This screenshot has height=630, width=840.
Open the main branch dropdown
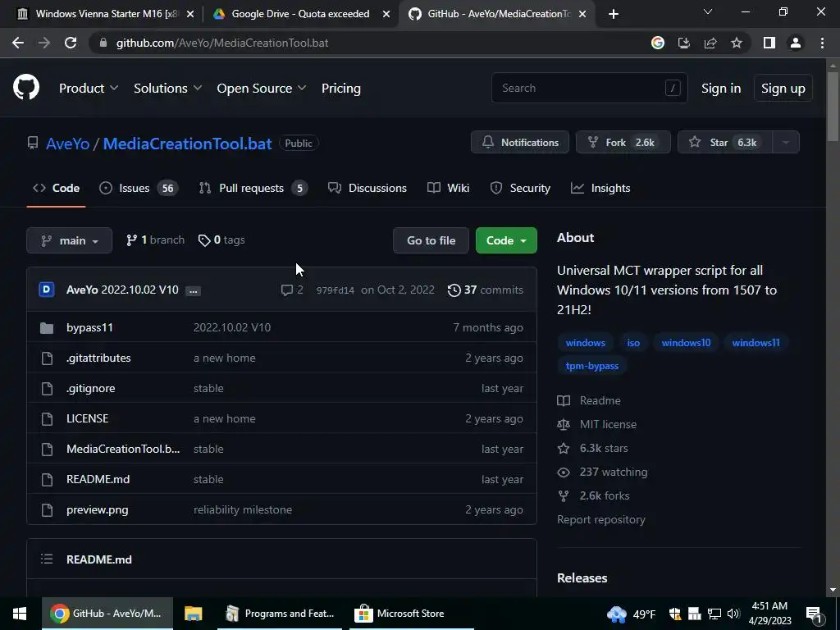pyautogui.click(x=70, y=240)
